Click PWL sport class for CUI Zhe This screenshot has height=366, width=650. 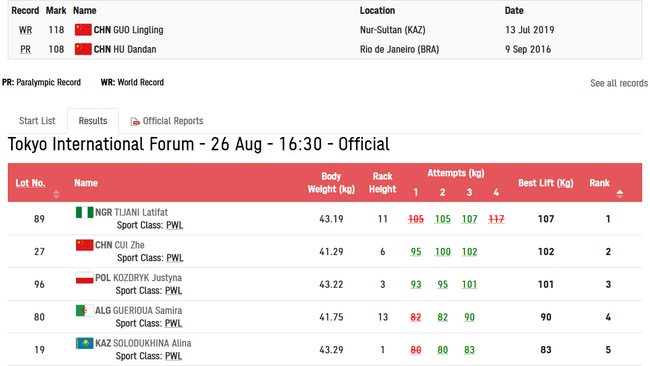pos(175,258)
